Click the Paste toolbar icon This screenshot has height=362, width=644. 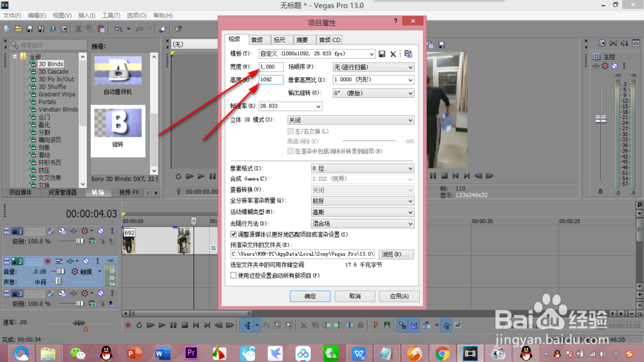(101, 29)
